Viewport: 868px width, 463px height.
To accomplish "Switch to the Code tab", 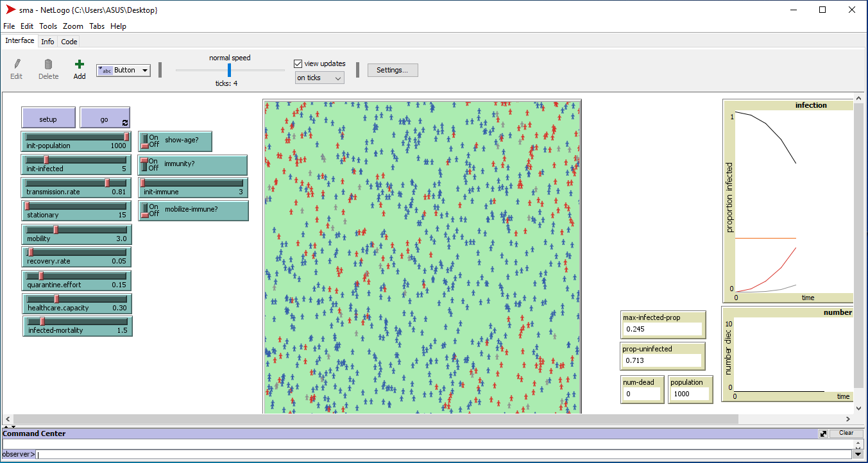I will [x=69, y=42].
